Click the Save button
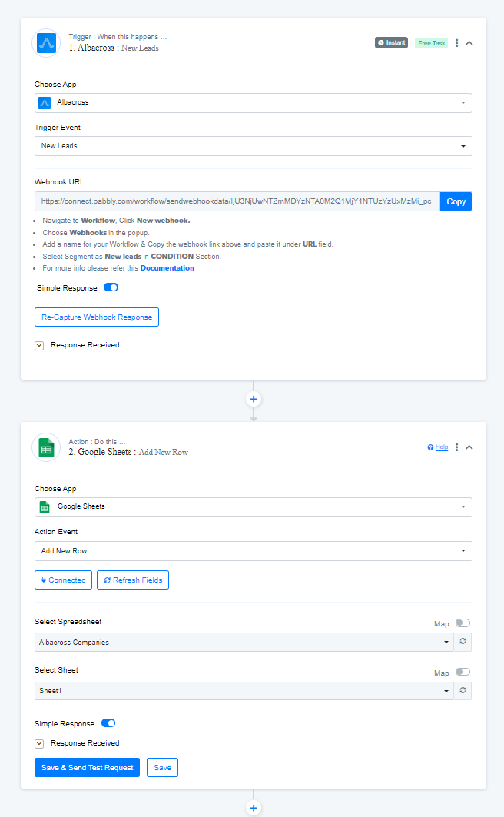This screenshot has height=817, width=504. [x=162, y=767]
